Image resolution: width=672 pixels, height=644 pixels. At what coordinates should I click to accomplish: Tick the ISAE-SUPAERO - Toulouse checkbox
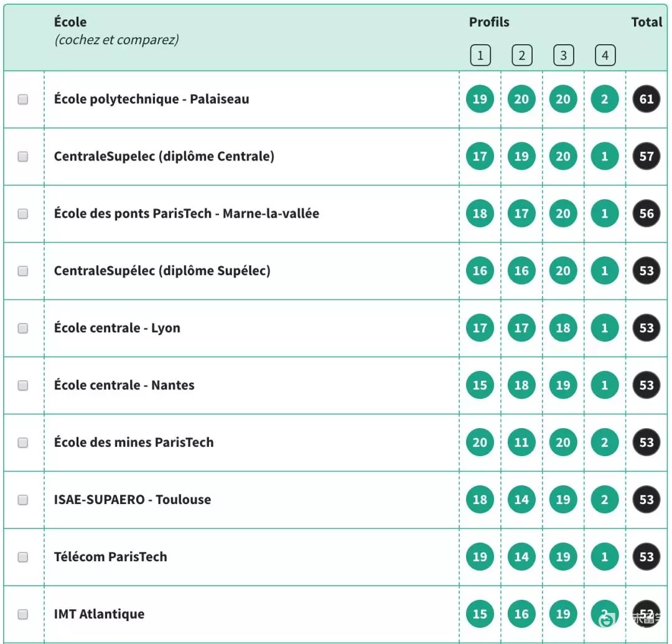pos(23,500)
